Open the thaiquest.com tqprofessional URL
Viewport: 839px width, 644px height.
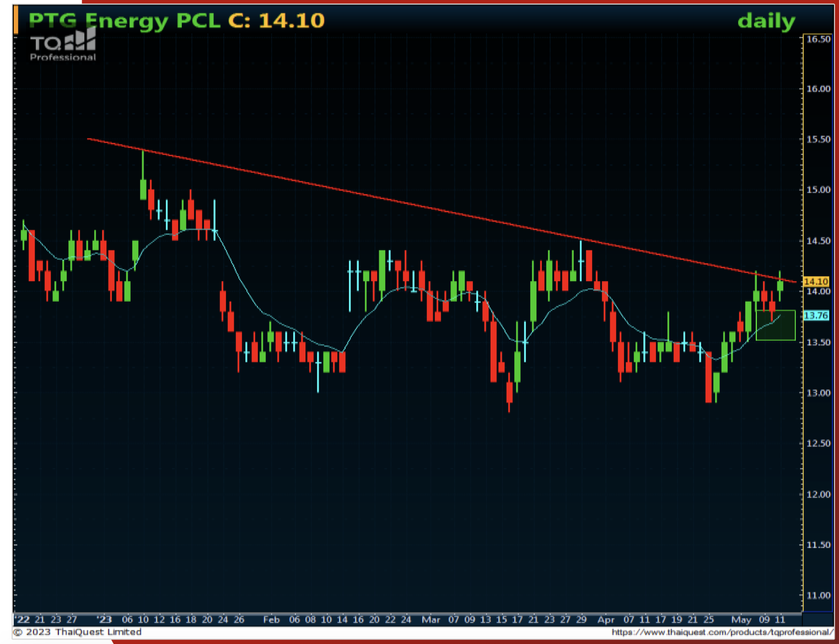click(722, 632)
